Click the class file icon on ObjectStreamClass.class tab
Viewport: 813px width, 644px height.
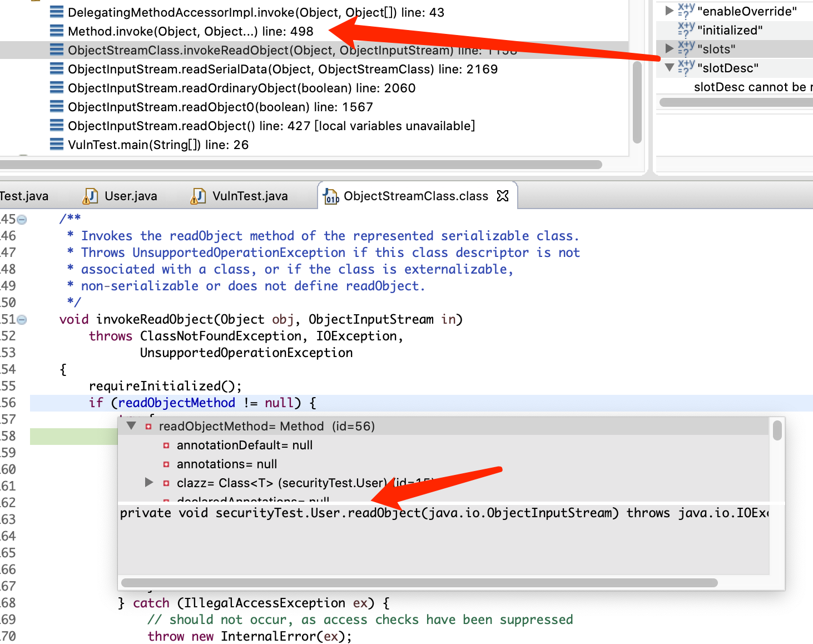331,196
